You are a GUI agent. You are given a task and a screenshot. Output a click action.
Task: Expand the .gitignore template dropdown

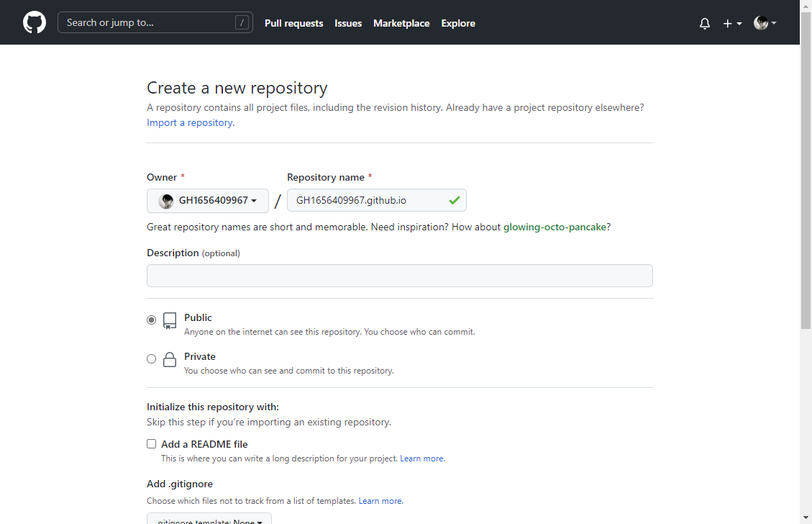209,518
